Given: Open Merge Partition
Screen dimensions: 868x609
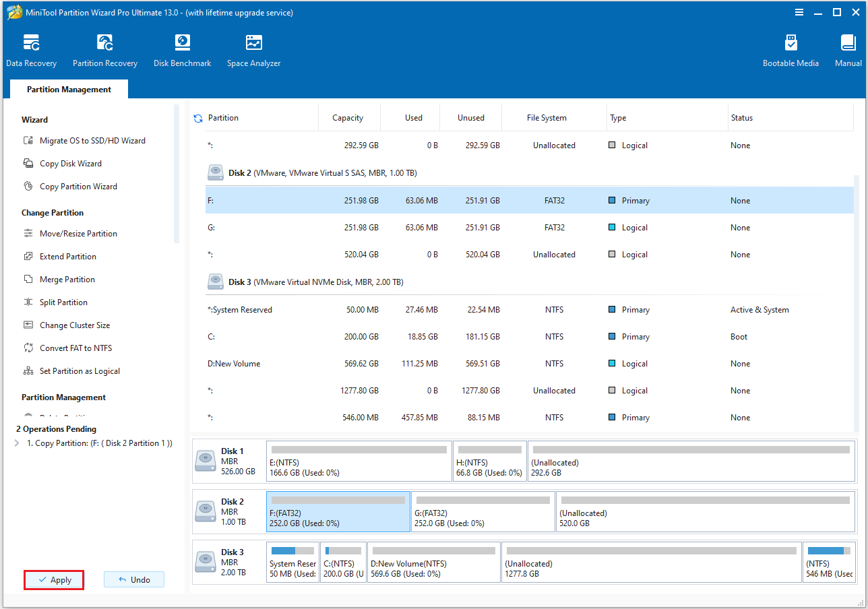Looking at the screenshot, I should pos(67,279).
